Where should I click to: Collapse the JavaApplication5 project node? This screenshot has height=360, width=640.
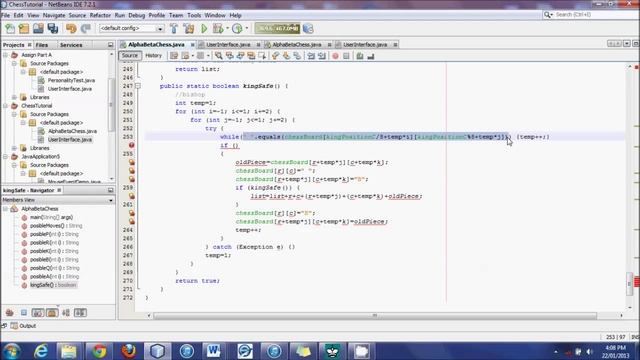(x=6, y=156)
